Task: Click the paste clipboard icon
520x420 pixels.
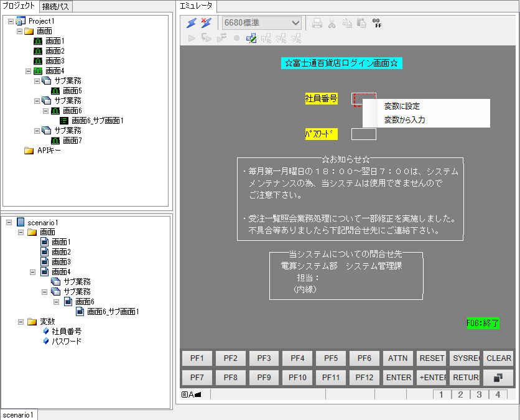Action: [361, 23]
